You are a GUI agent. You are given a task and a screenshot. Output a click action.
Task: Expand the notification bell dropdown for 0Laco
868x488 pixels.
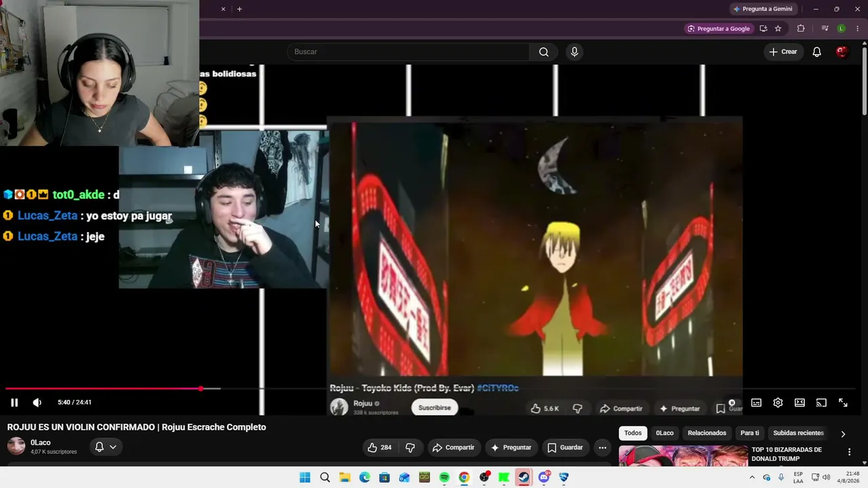(105, 447)
